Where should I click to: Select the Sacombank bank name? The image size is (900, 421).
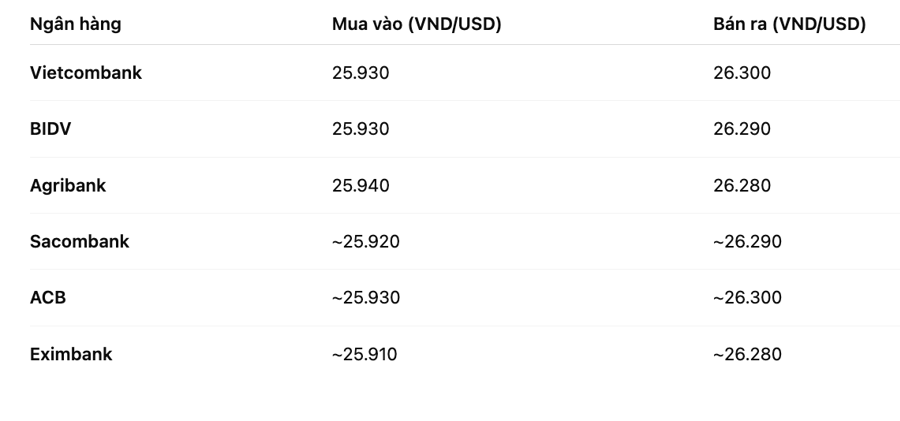click(79, 241)
